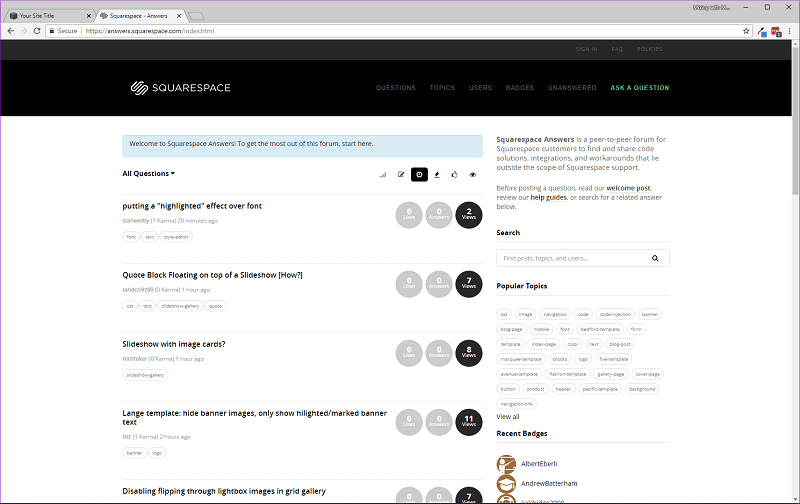The image size is (800, 504).
Task: Close the Squarespace - Answers tab
Action: (179, 16)
